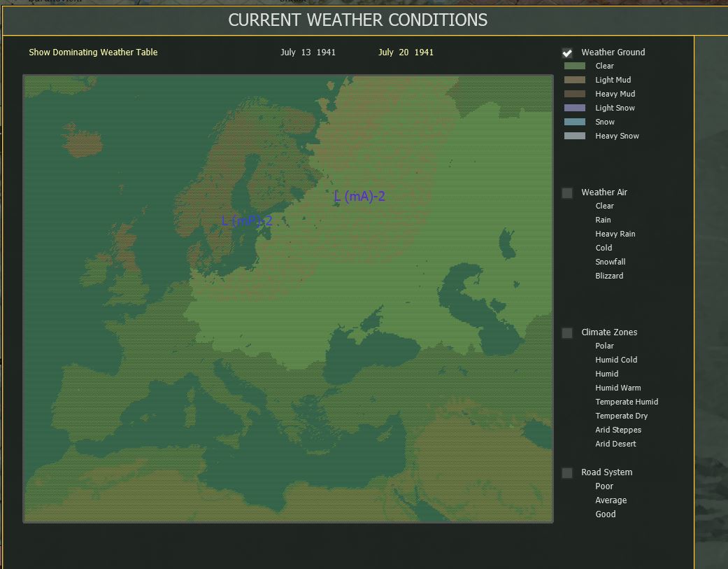Click the Arid Steppes climate entry
The image size is (728, 569).
[x=618, y=430]
